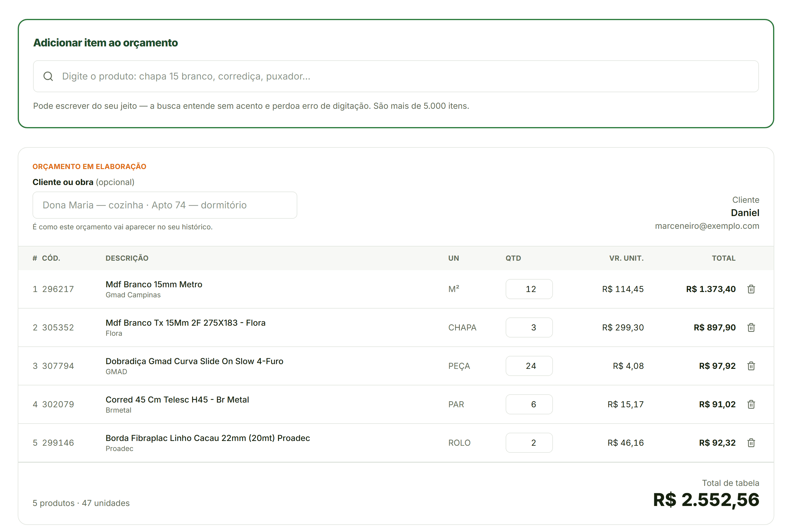
Task: Click supplier 'Gmad Campinas'
Action: pyautogui.click(x=133, y=295)
